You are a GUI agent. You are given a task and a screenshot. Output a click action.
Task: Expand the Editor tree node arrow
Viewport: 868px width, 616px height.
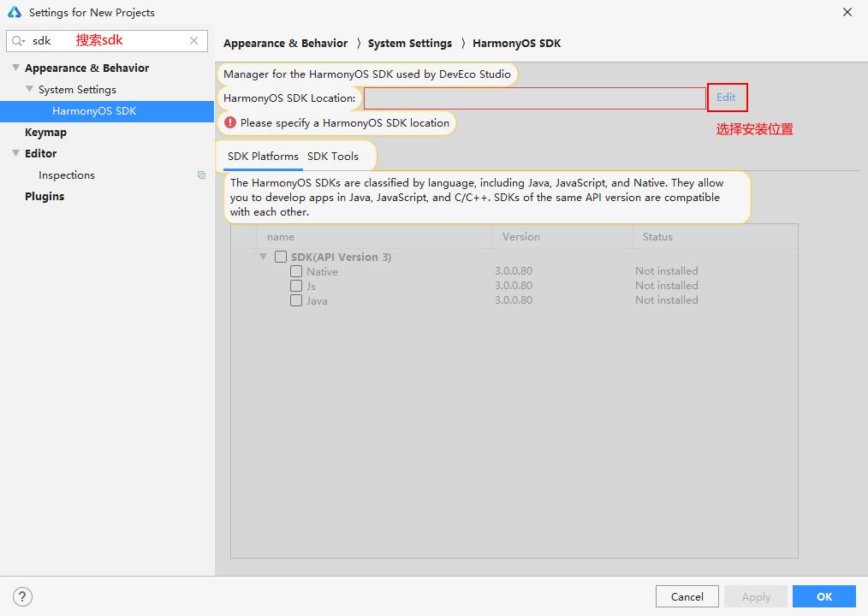[x=15, y=153]
